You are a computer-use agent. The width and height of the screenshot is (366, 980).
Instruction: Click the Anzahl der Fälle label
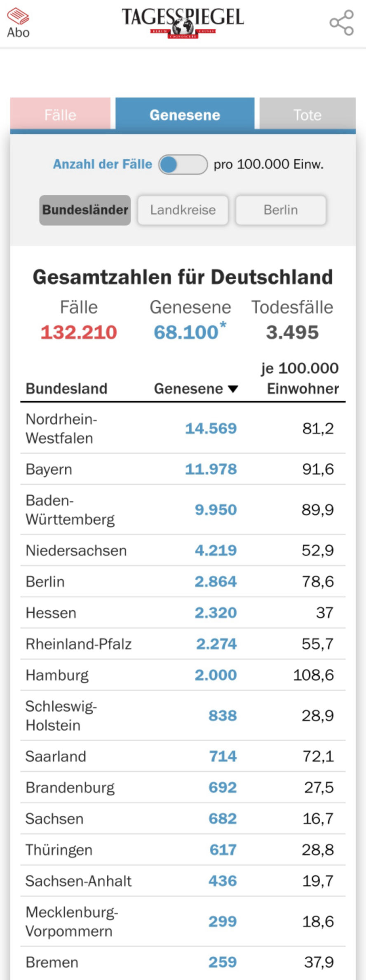[102, 164]
